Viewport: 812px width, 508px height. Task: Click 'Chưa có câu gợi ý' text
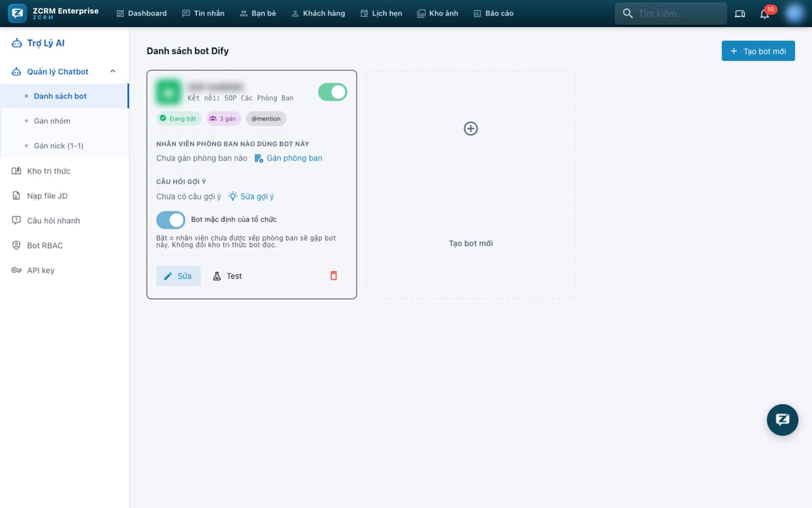coord(189,196)
